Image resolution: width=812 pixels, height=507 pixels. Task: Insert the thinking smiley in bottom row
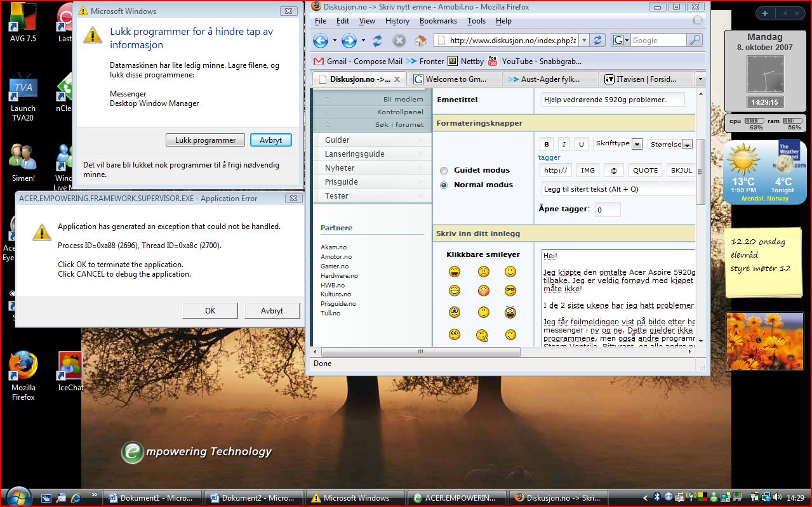tap(483, 335)
